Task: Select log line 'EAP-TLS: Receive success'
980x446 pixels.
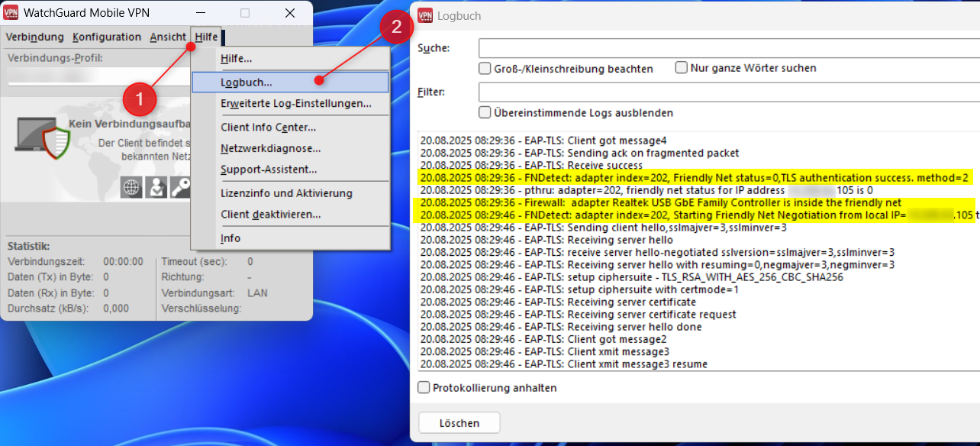Action: click(531, 165)
